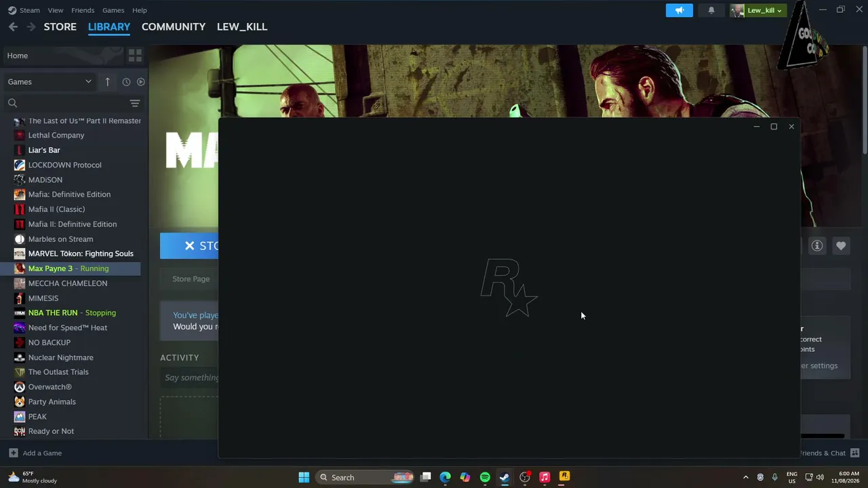
Task: Click the Overwatch game icon in library
Action: click(x=20, y=387)
